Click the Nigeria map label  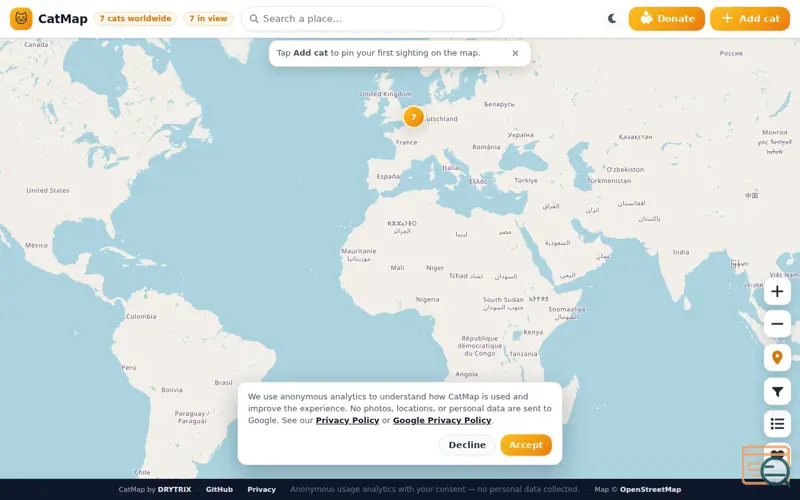pos(428,299)
